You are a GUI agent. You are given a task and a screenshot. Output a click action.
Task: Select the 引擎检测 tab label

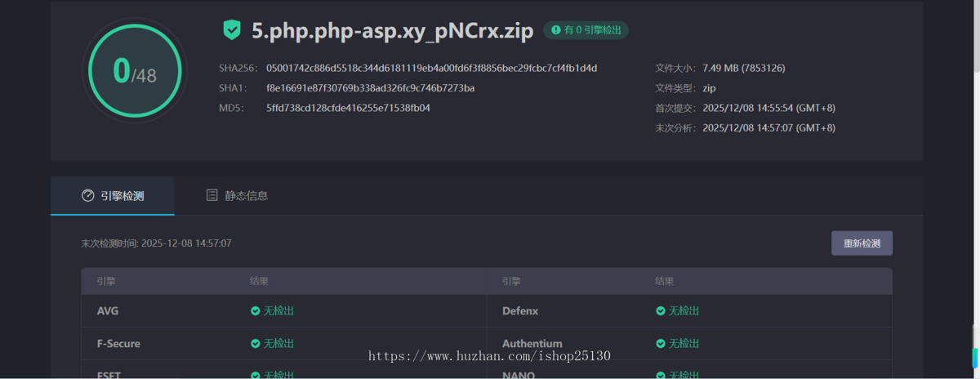pyautogui.click(x=122, y=196)
